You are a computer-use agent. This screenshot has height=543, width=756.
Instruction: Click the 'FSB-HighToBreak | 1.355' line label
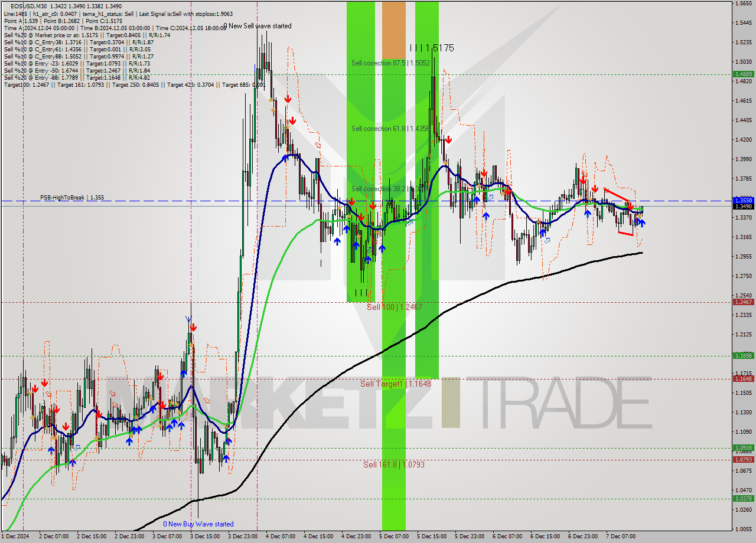click(x=72, y=198)
